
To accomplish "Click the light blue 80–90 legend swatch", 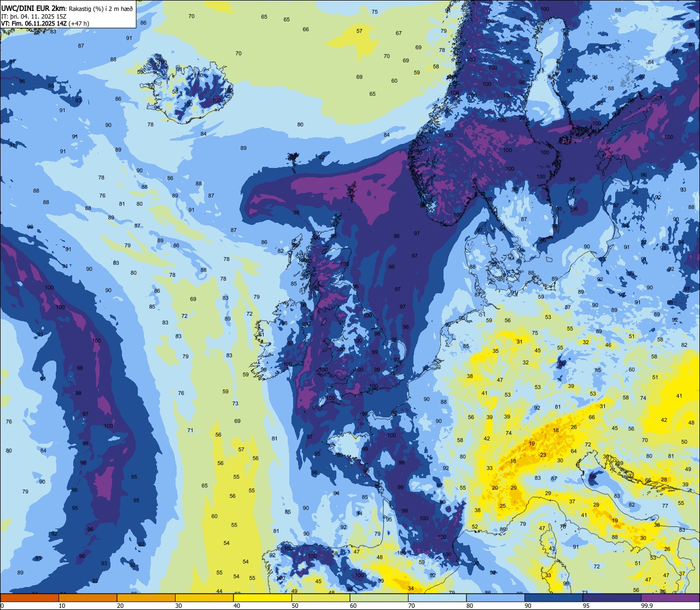I will point(495,597).
